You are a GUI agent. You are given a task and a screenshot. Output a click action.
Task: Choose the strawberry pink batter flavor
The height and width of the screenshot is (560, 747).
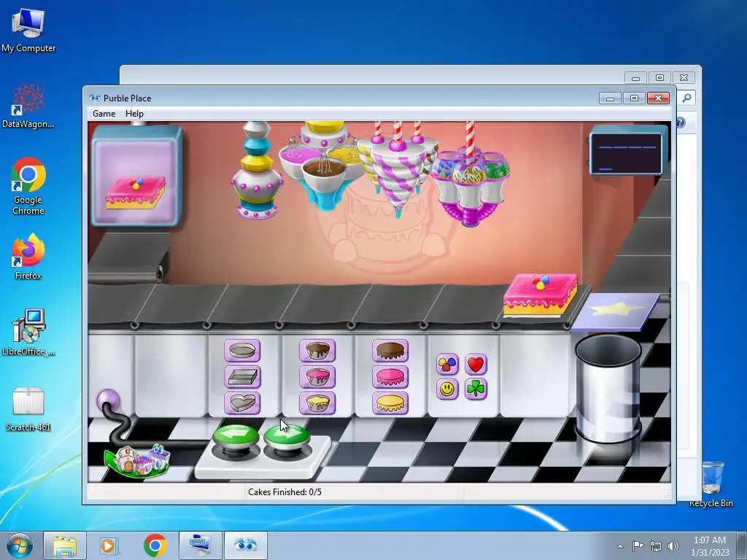coord(317,377)
